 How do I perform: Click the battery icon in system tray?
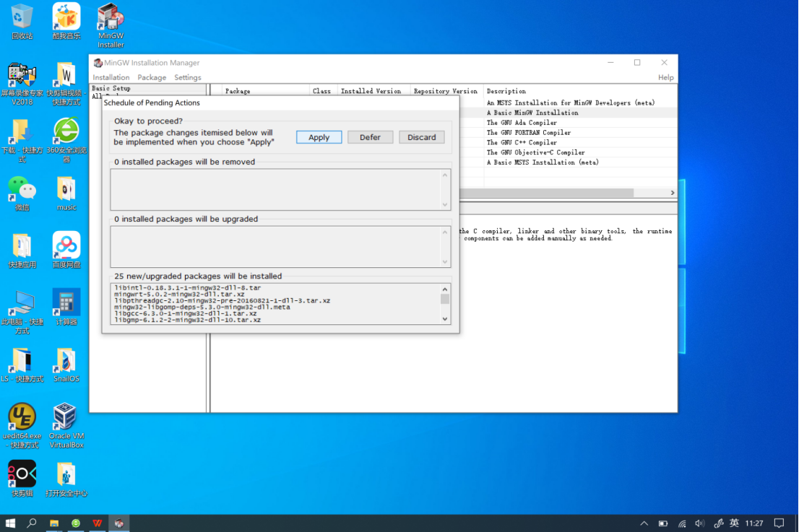(x=663, y=523)
